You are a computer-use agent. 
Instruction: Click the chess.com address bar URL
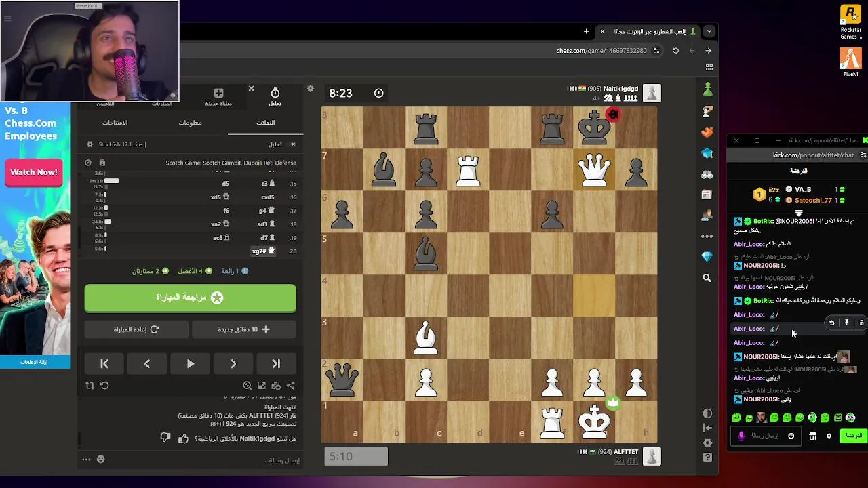click(601, 51)
